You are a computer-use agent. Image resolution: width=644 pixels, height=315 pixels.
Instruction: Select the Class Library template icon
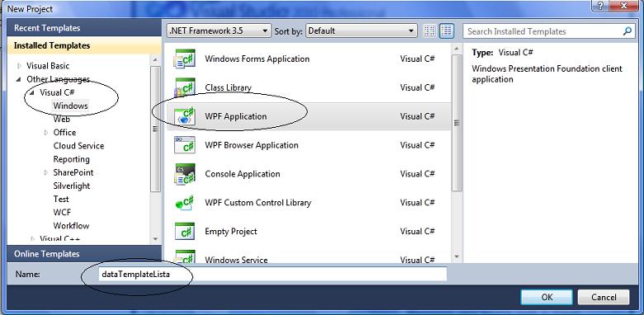point(184,87)
